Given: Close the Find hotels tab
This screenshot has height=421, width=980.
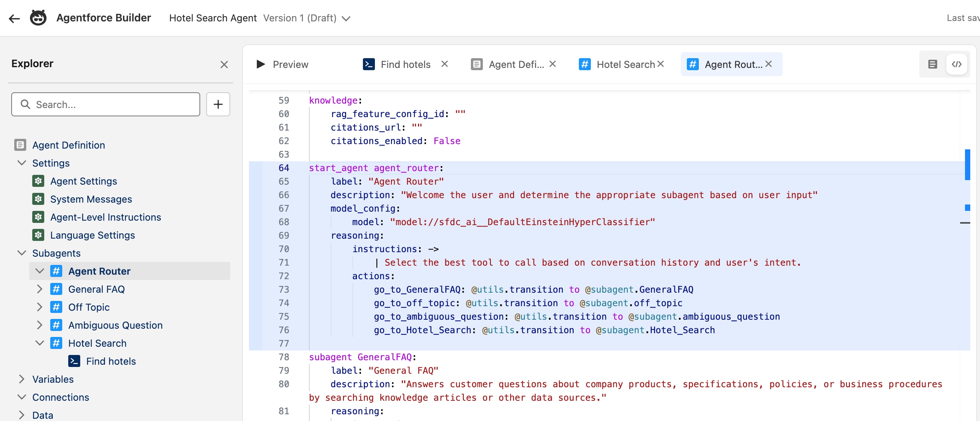Looking at the screenshot, I should coord(444,64).
